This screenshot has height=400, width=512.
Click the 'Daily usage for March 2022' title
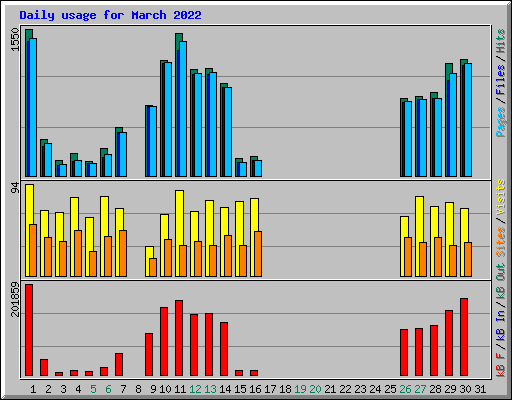(110, 15)
